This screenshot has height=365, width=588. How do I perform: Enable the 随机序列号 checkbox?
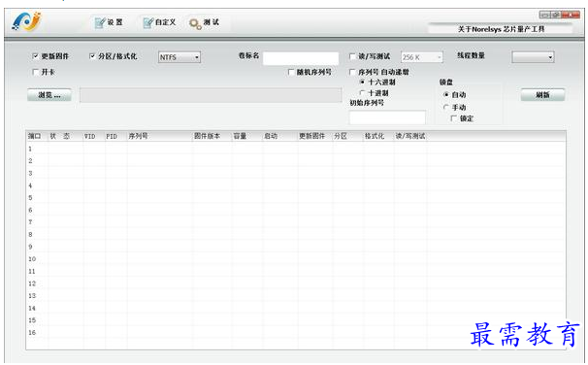[291, 72]
